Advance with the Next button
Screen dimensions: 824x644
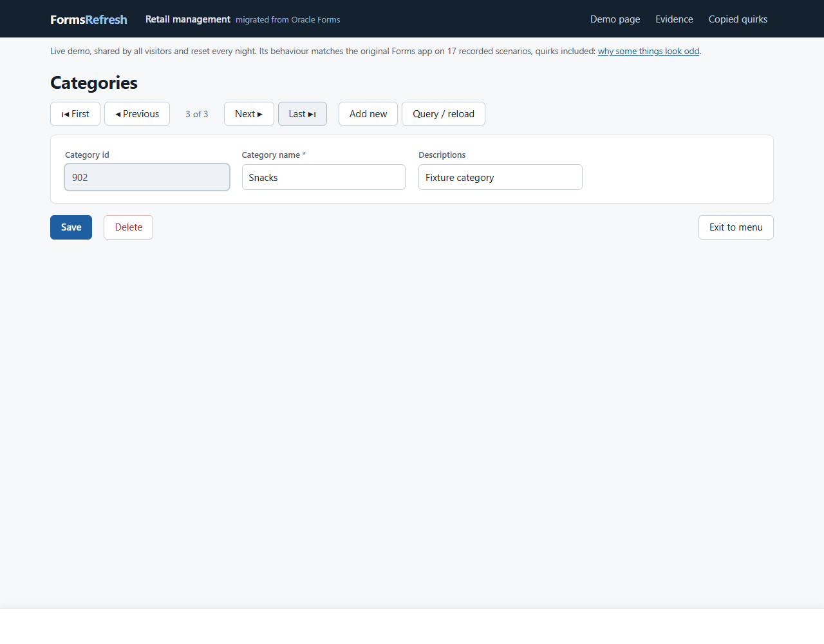point(249,114)
